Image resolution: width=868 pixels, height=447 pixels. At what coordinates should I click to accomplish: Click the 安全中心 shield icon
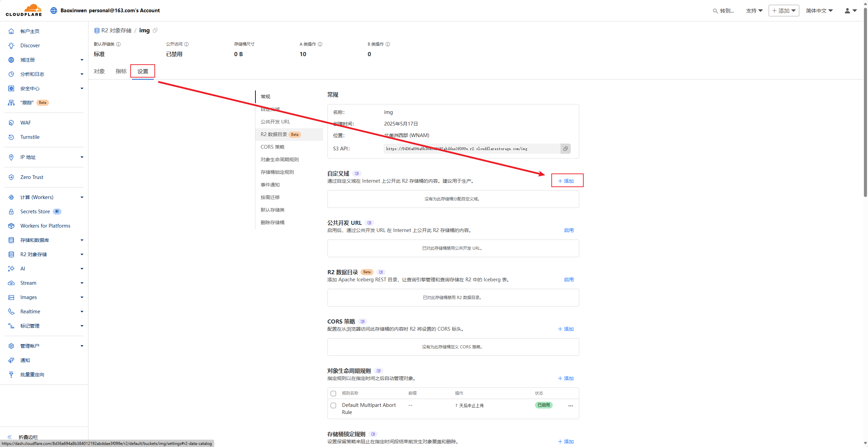(x=11, y=88)
